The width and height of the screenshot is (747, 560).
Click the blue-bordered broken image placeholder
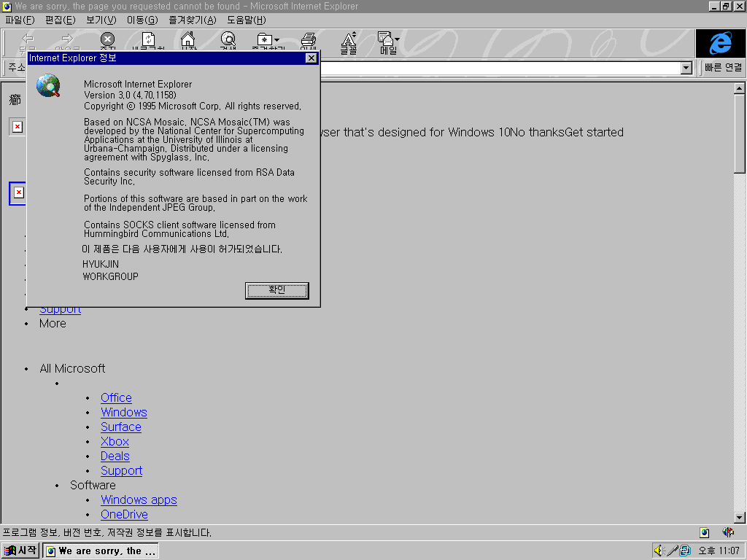[x=18, y=192]
